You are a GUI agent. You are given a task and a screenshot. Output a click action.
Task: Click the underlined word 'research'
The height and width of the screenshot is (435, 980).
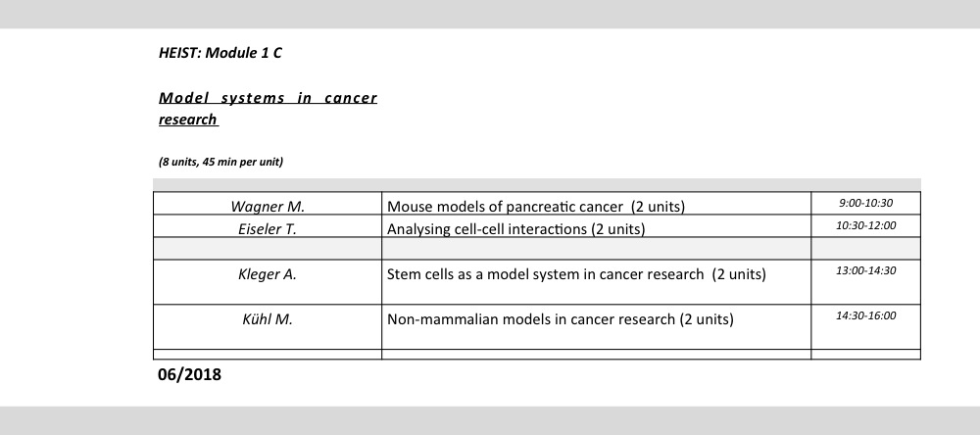(x=188, y=120)
